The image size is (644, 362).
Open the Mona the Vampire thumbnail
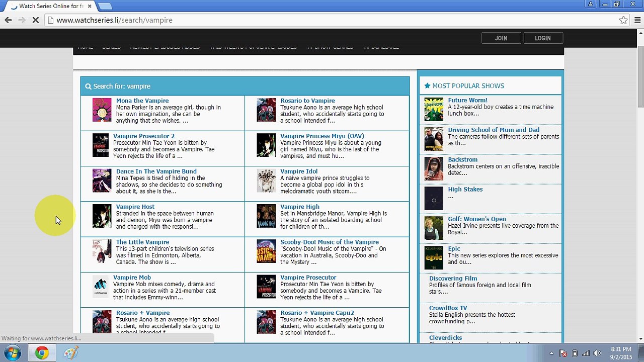tap(102, 110)
